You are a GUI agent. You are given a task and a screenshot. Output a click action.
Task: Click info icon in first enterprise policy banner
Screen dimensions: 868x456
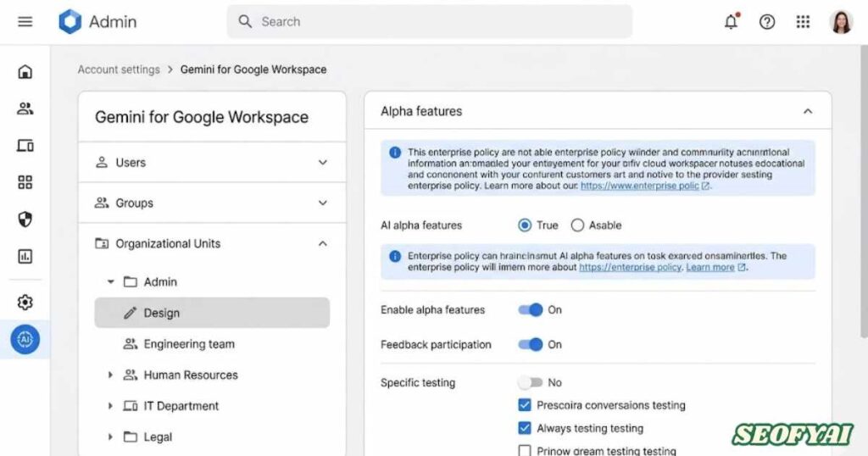[x=395, y=153]
